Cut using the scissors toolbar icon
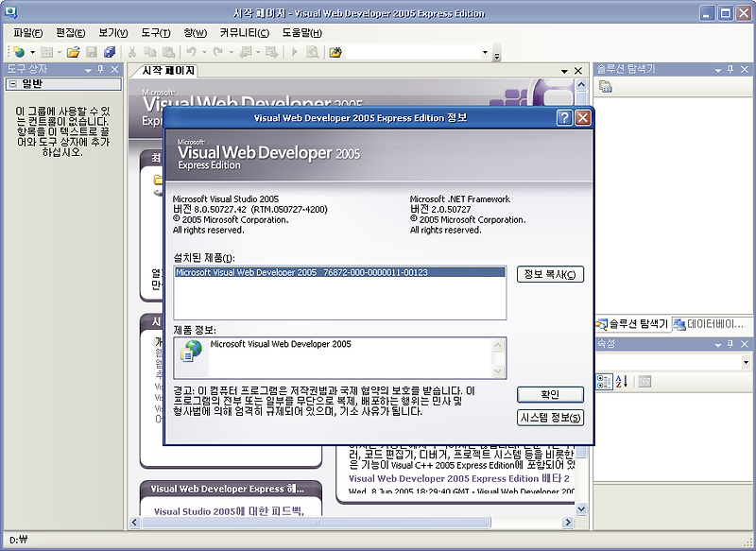Screen dimensions: 756x551 (x=134, y=52)
